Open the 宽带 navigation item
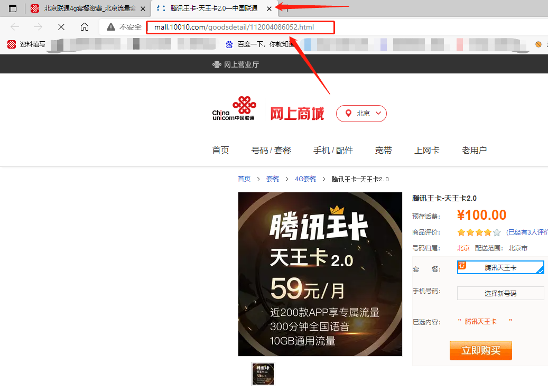Viewport: 548px width, 392px height. pyautogui.click(x=384, y=150)
